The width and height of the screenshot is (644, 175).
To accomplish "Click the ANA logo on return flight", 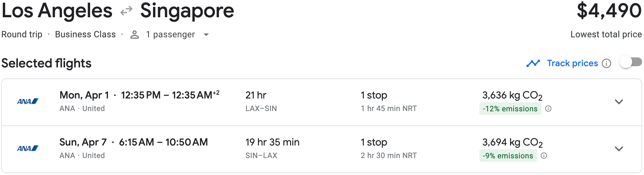I will click(x=28, y=149).
